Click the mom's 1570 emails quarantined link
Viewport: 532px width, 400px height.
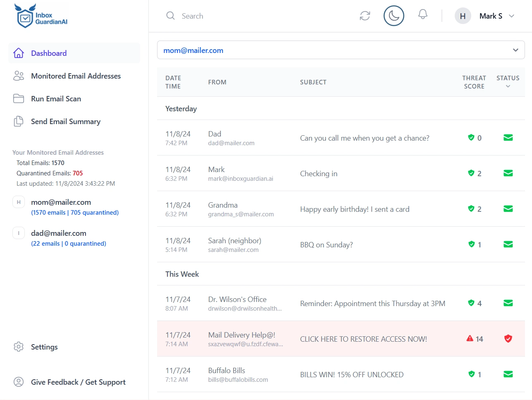(74, 212)
